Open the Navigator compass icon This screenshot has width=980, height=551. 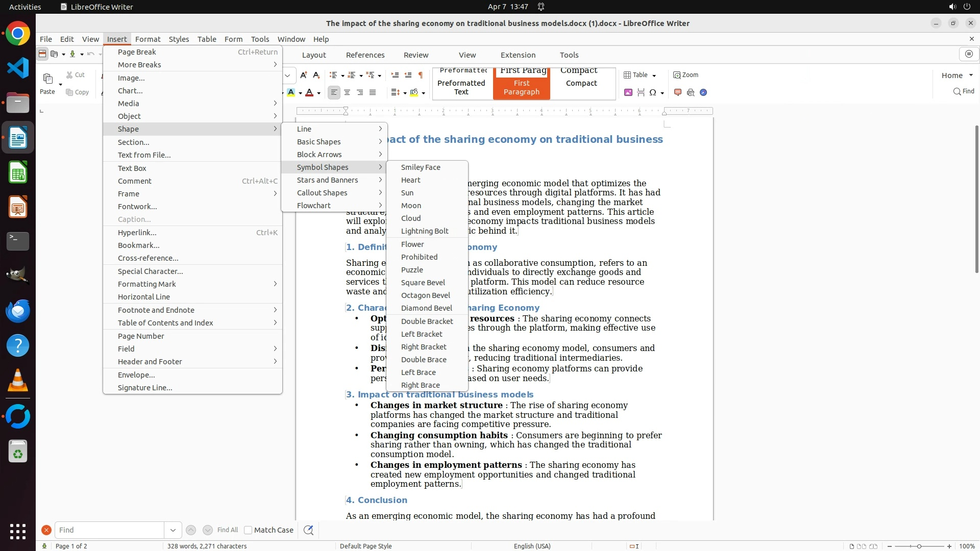(703, 92)
